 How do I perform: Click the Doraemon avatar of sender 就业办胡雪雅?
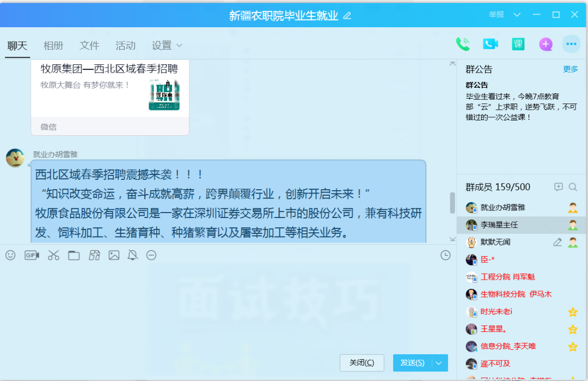15,158
